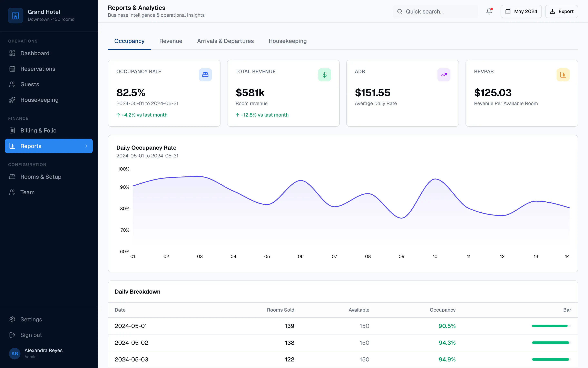Click the Reports bar chart icon
The image size is (588, 368).
(12, 146)
